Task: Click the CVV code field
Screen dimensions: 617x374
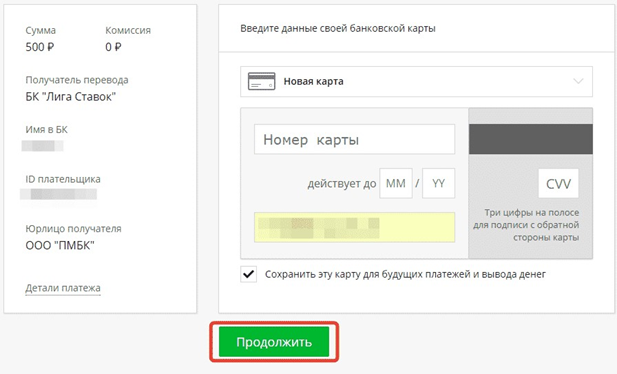Action: point(558,183)
